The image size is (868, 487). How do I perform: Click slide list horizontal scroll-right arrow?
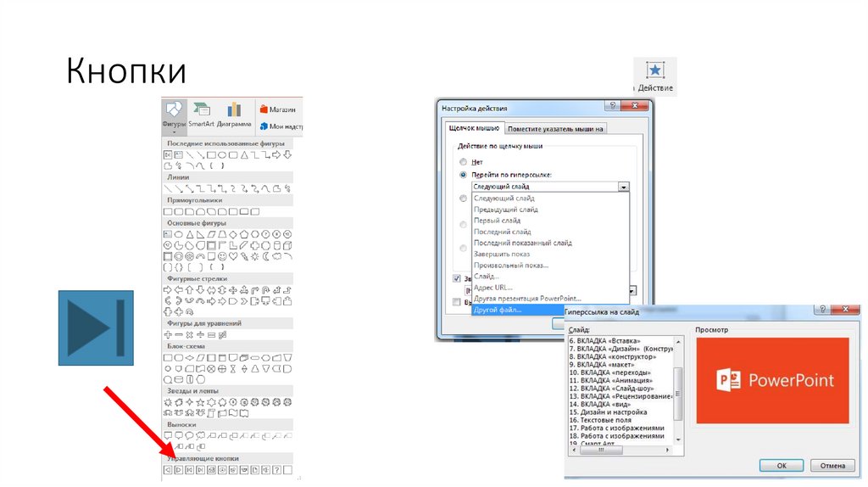(668, 450)
